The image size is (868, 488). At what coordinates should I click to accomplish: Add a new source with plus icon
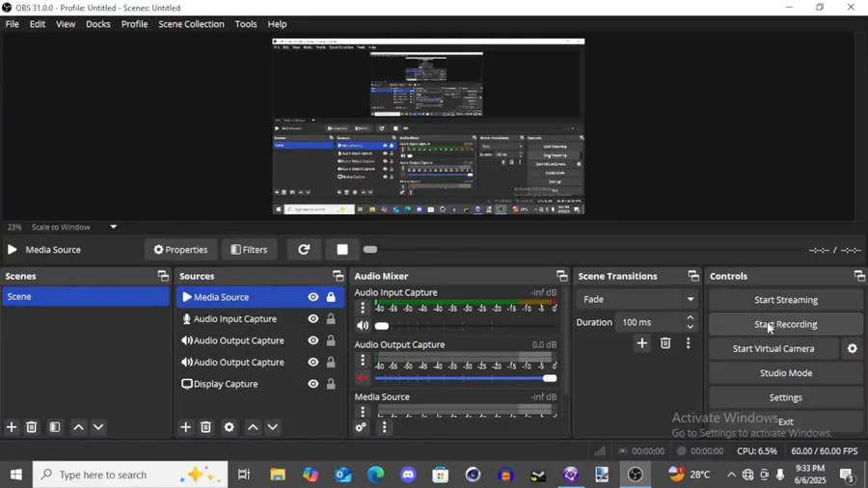coord(185,427)
